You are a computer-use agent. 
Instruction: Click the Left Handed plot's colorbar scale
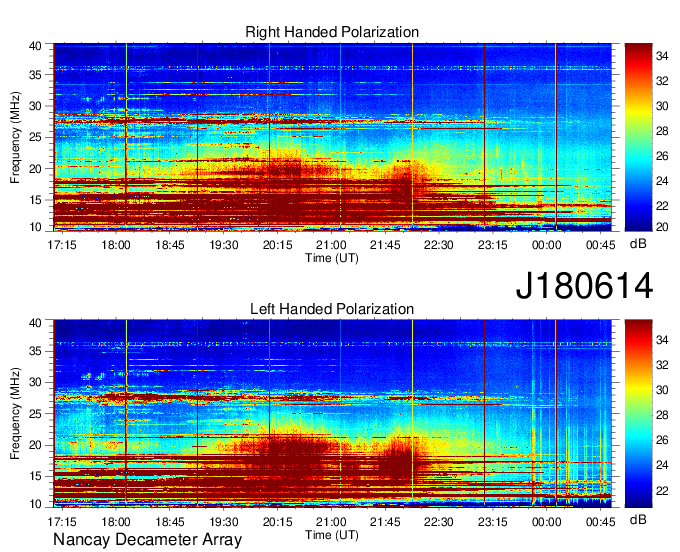638,414
